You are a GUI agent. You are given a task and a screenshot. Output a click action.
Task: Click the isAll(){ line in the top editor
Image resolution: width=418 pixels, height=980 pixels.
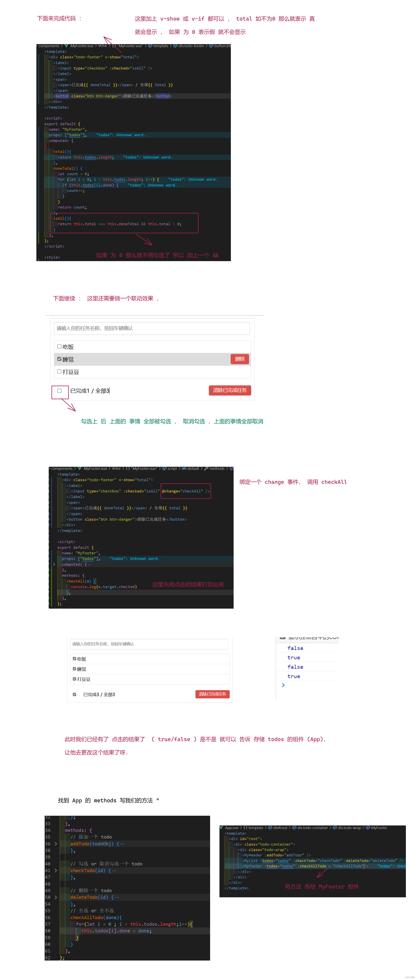tap(62, 218)
